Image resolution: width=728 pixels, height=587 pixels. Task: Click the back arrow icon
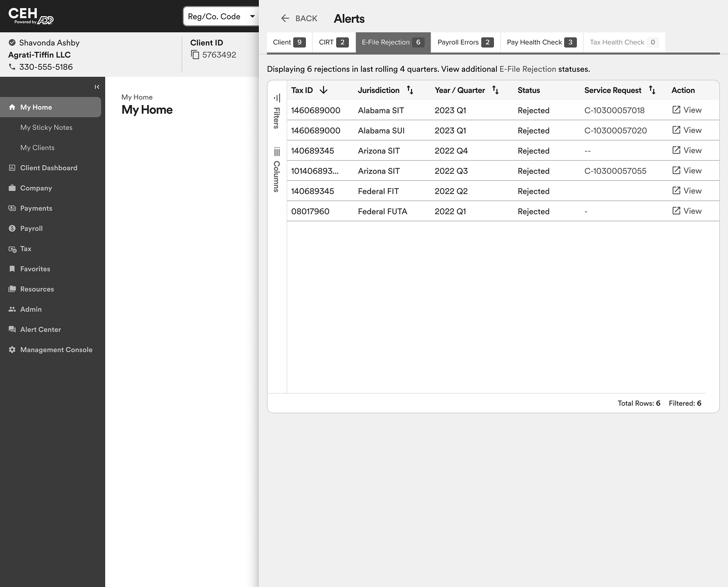click(285, 18)
